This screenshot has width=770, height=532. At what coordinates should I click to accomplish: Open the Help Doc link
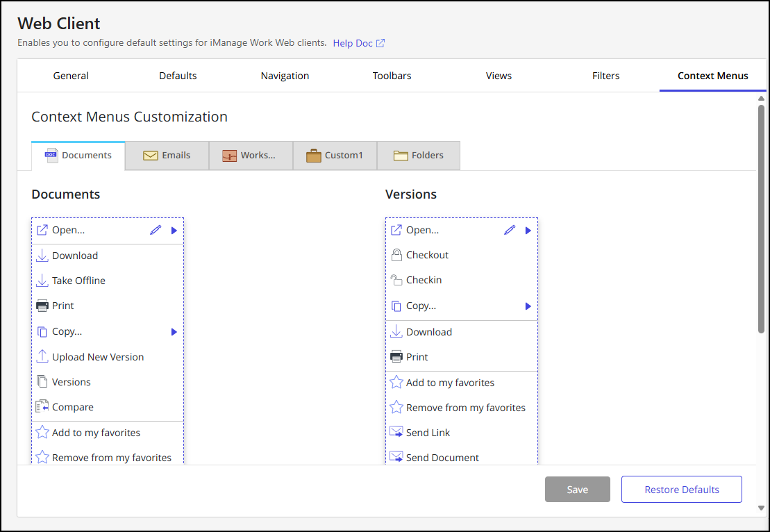(353, 43)
